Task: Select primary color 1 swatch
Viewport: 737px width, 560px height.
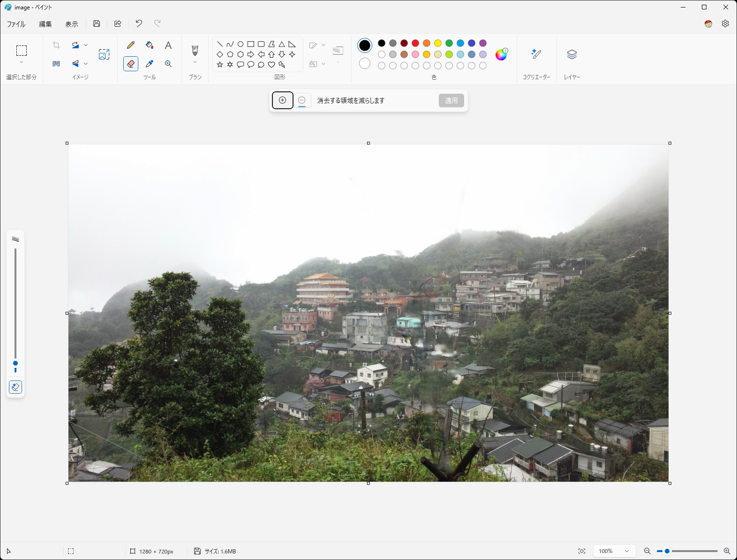Action: tap(365, 45)
